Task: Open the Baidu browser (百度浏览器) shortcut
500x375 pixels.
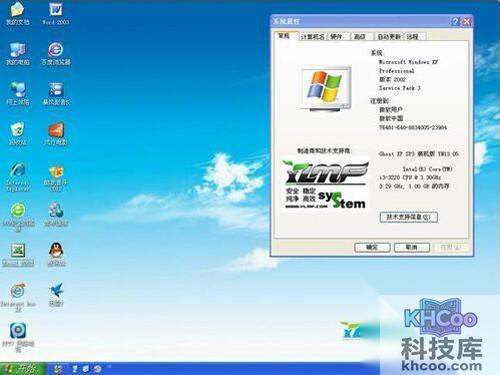Action: 56,53
